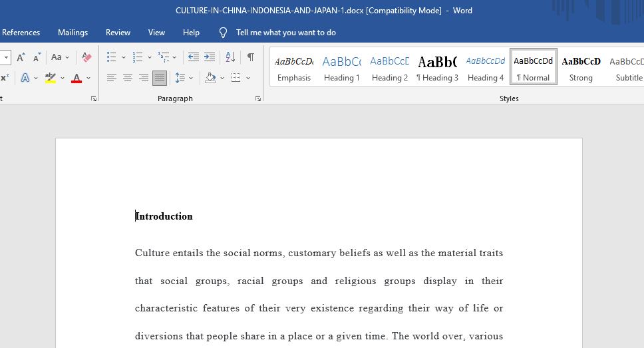Click the line 'that social groups, racial groups'
The width and height of the screenshot is (644, 348).
coord(319,281)
